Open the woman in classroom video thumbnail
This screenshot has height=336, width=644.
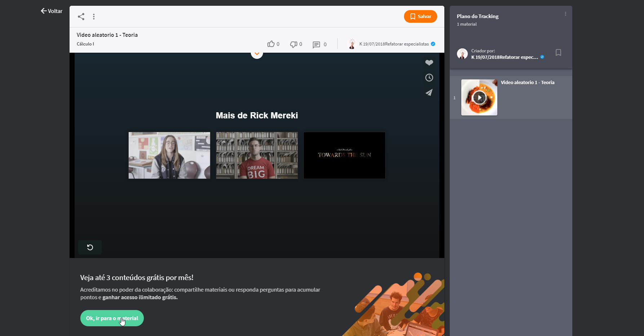(169, 155)
